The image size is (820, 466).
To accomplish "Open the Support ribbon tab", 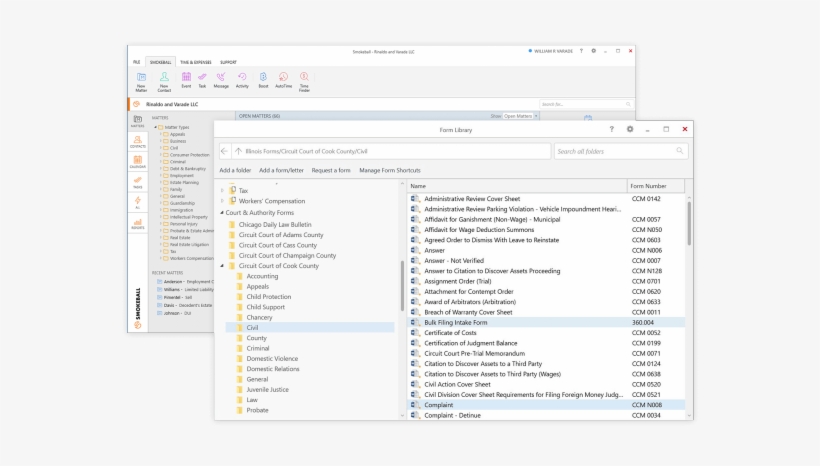I will 228,62.
